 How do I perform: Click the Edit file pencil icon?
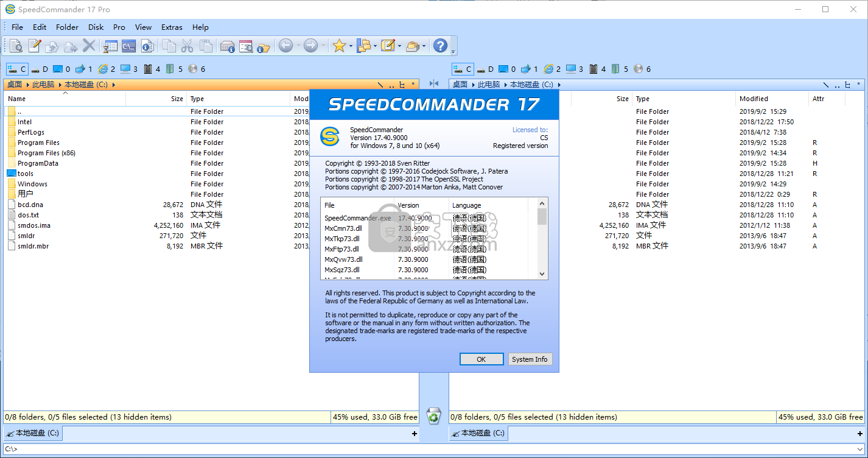point(34,46)
